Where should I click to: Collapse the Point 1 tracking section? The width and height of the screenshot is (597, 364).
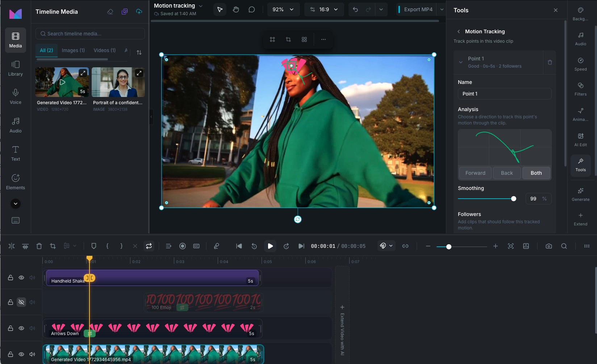point(460,62)
